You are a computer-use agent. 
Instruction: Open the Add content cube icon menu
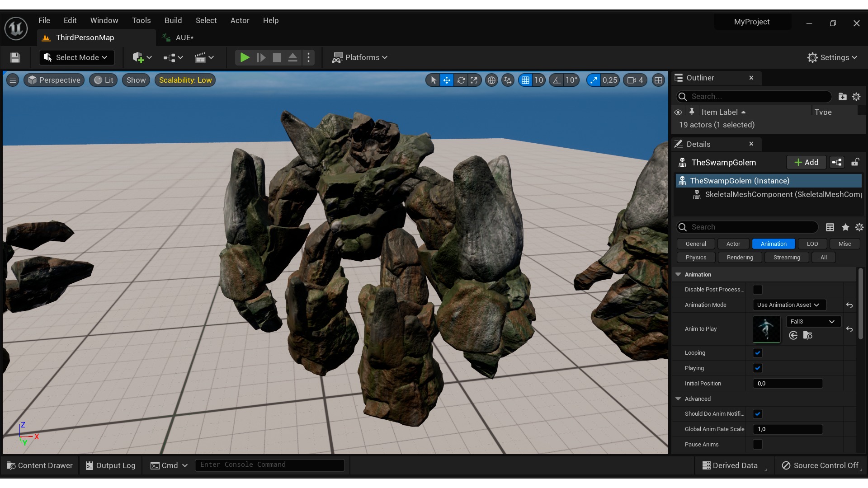coord(142,57)
